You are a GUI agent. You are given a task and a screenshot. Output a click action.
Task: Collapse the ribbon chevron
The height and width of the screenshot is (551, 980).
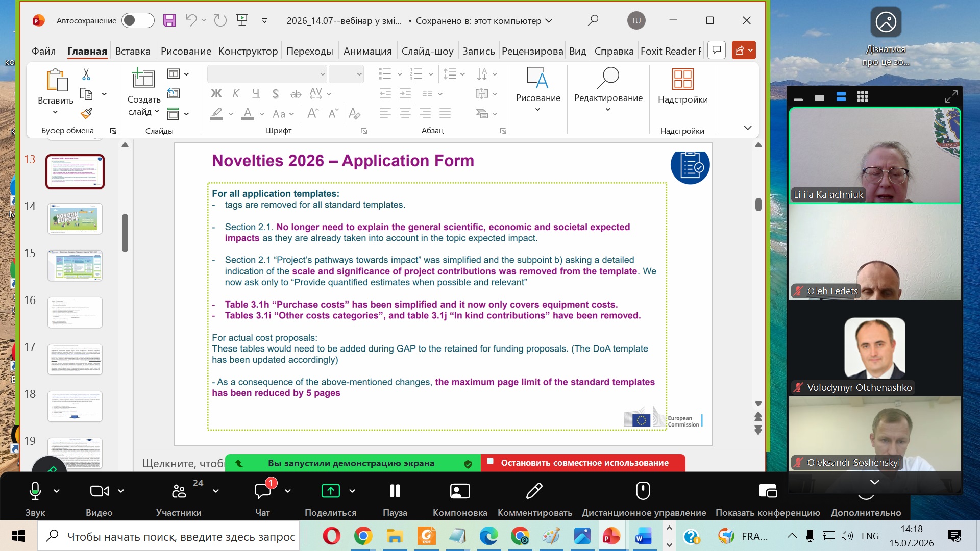point(748,128)
